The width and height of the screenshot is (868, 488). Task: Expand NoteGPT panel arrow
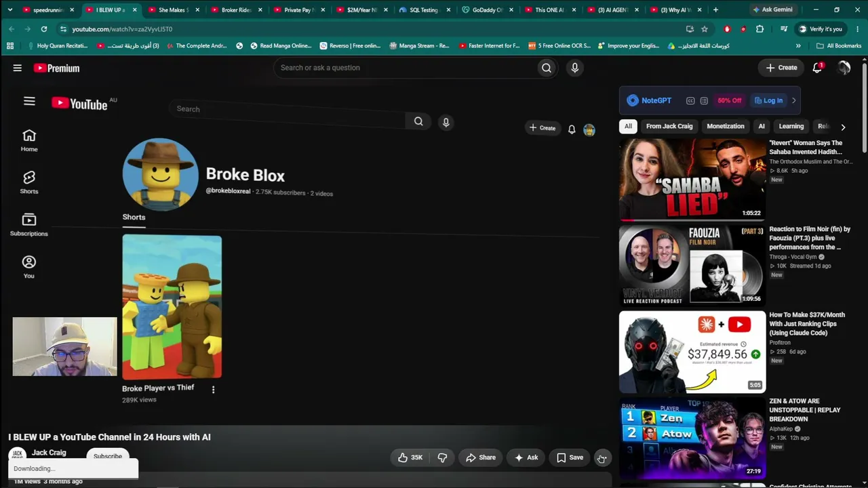pos(793,100)
